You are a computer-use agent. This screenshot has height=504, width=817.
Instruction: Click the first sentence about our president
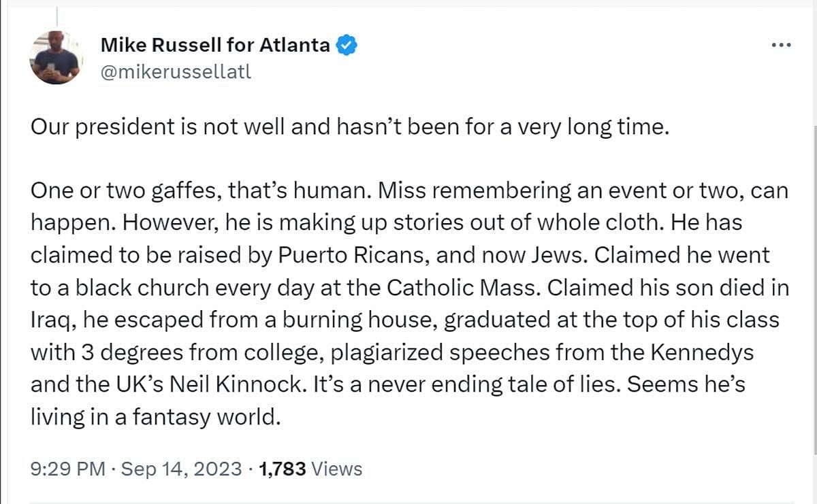346,128
